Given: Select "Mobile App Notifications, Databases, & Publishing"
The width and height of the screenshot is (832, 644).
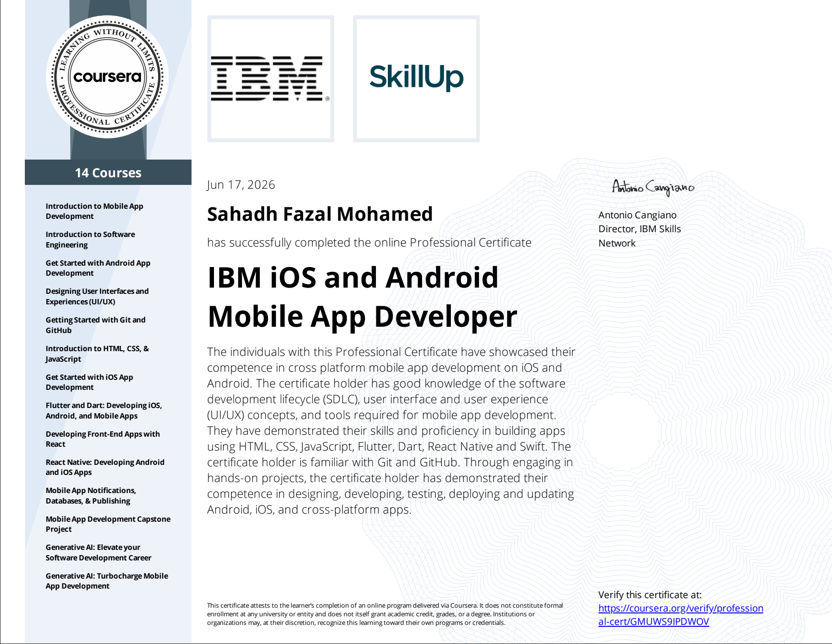Looking at the screenshot, I should click(91, 495).
